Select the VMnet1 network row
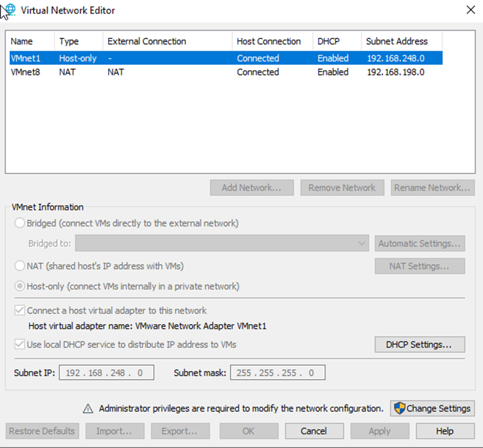The height and width of the screenshot is (448, 483). [226, 58]
